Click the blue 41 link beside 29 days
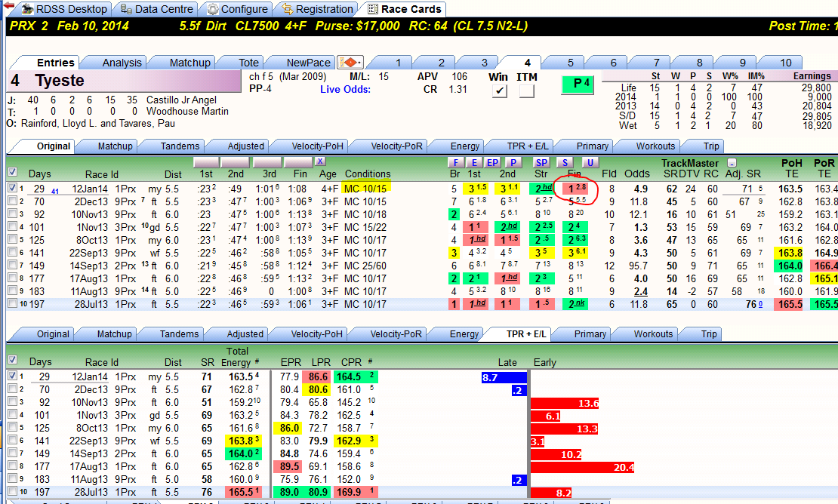Screen dimensions: 838x504 55,191
